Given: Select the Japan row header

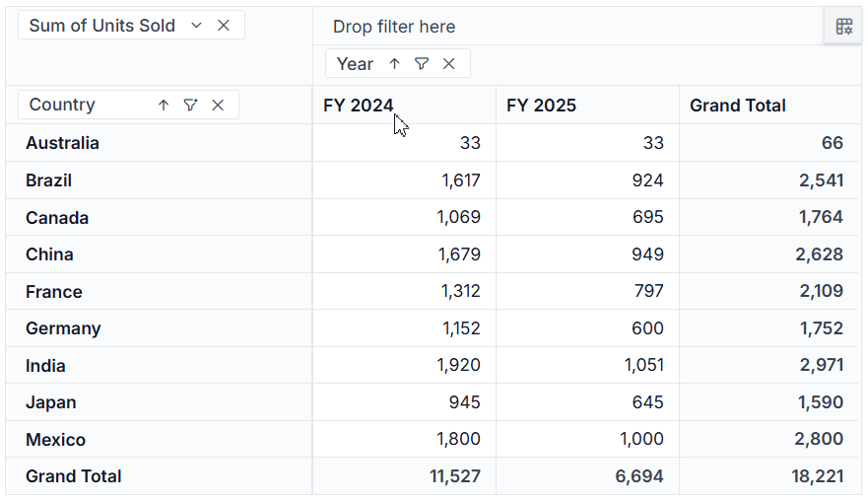Looking at the screenshot, I should (x=159, y=402).
